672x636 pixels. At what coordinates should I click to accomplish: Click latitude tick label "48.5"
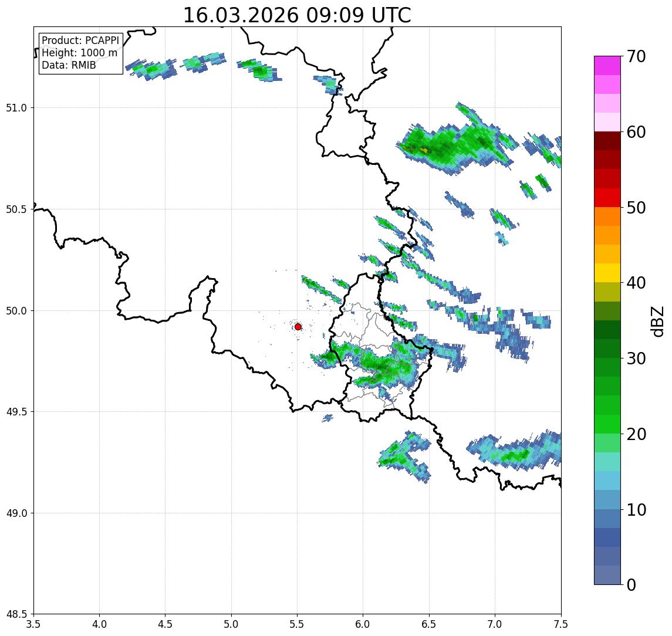point(16,614)
